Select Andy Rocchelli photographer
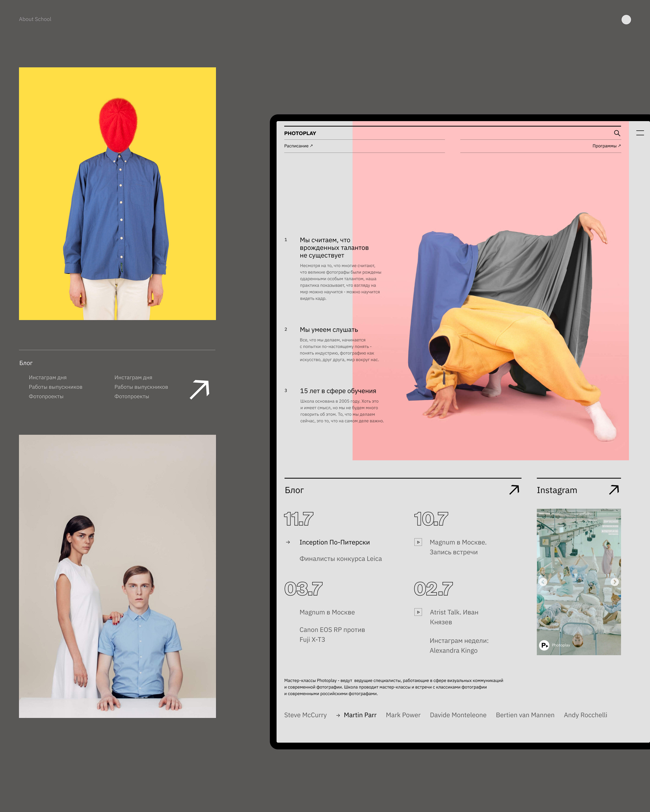650x812 pixels. tap(585, 715)
